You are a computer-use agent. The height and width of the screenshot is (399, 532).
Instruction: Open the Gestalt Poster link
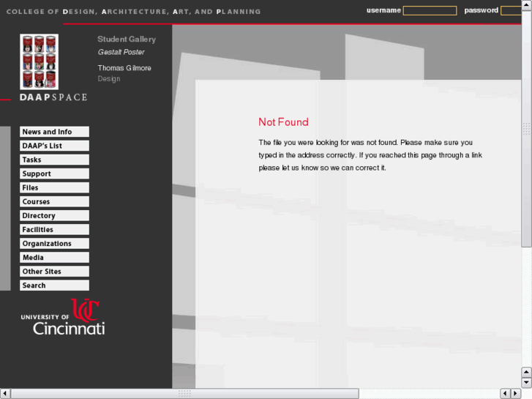(121, 52)
